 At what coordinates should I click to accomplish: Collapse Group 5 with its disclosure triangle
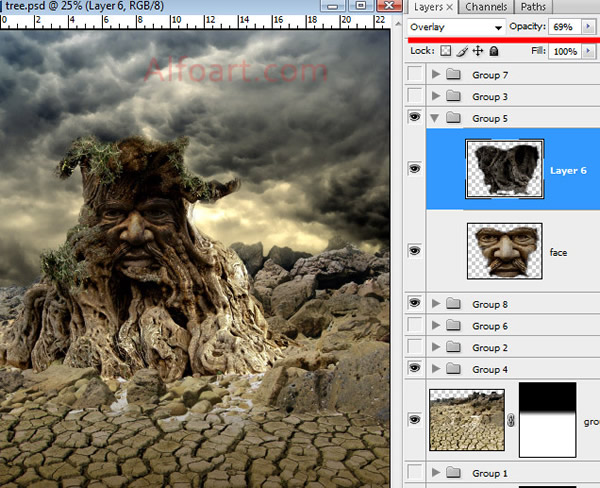(434, 118)
